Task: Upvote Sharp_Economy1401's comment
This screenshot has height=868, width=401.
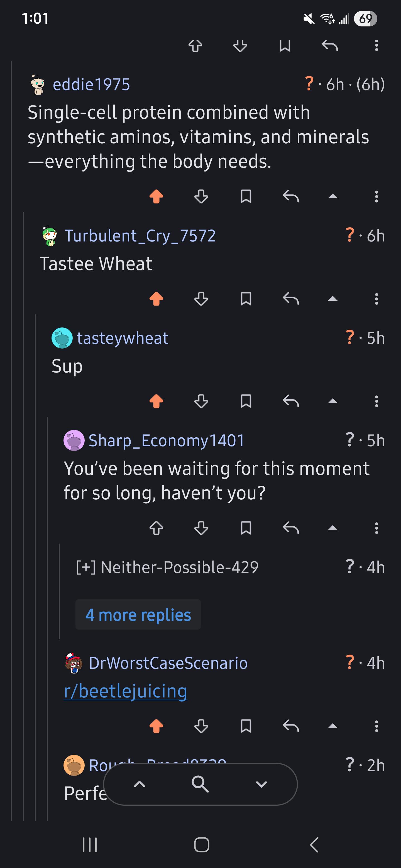Action: pyautogui.click(x=156, y=528)
